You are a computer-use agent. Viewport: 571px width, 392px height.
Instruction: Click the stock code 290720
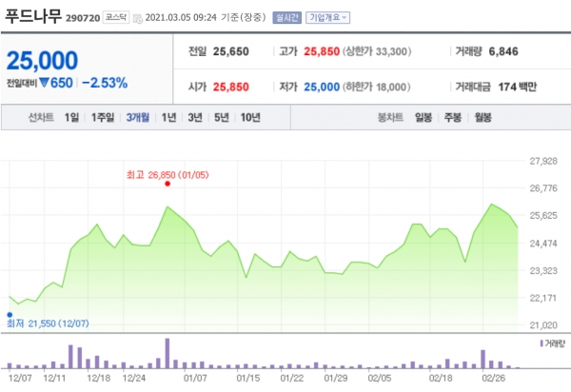coord(83,18)
